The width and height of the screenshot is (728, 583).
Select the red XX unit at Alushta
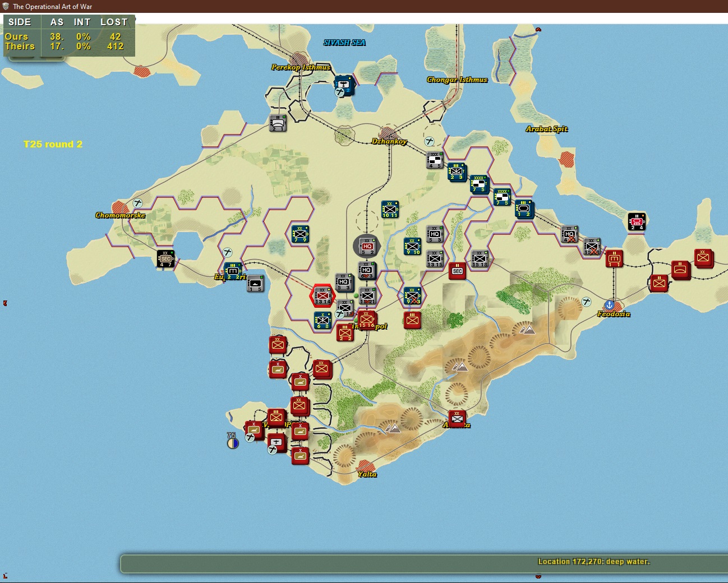[x=457, y=419]
